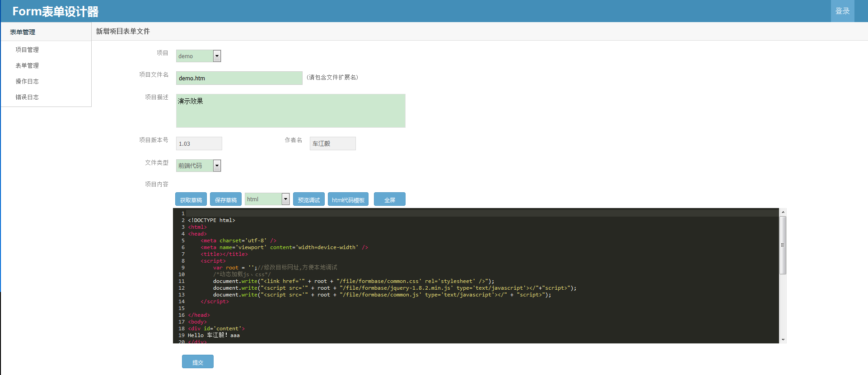
Task: Click the code line linking common.css
Action: (354, 281)
